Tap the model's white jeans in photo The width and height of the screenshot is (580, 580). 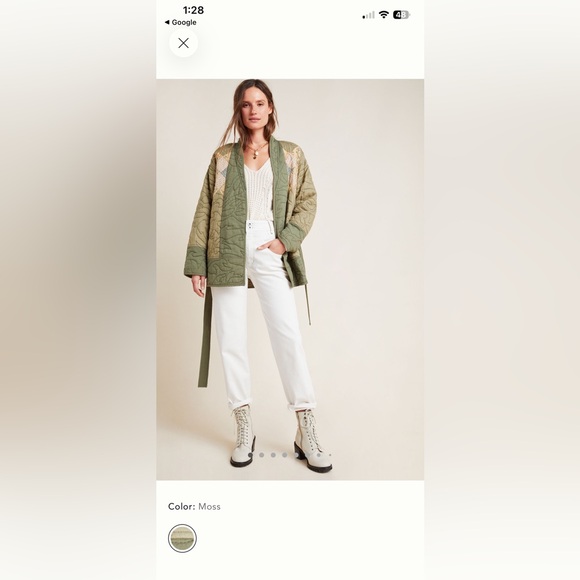click(x=264, y=314)
